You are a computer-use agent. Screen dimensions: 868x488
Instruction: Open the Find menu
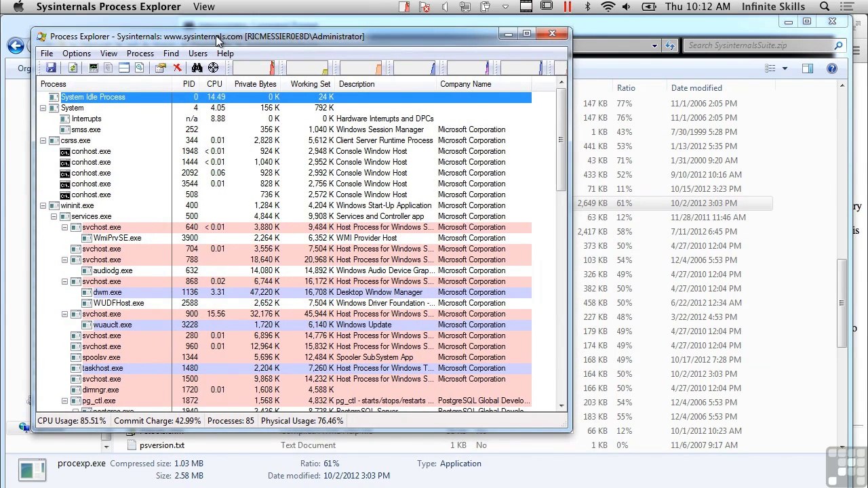[171, 54]
